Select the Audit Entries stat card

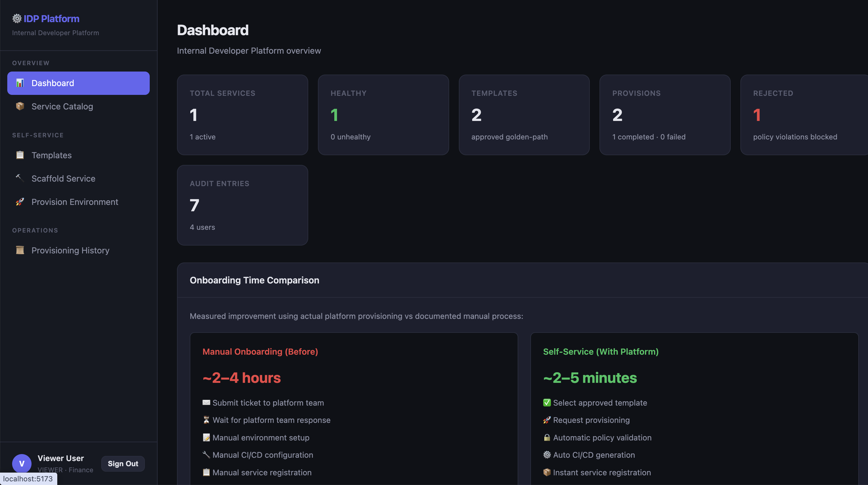point(242,205)
